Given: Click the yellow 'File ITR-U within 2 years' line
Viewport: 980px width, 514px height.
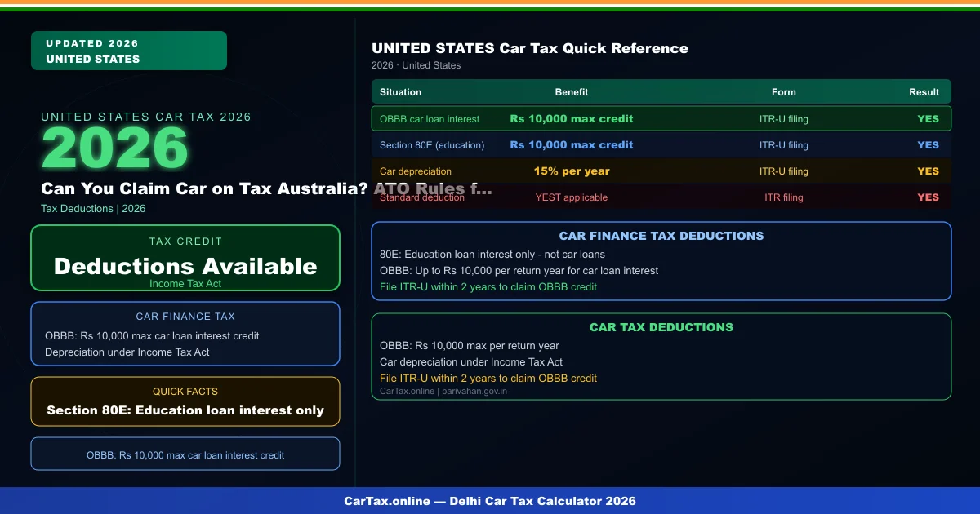Looking at the screenshot, I should coord(488,379).
